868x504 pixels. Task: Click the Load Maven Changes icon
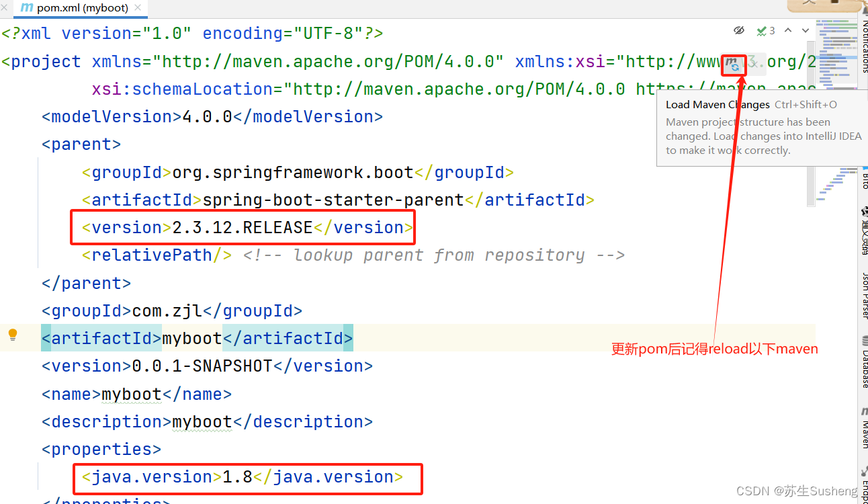[x=733, y=64]
